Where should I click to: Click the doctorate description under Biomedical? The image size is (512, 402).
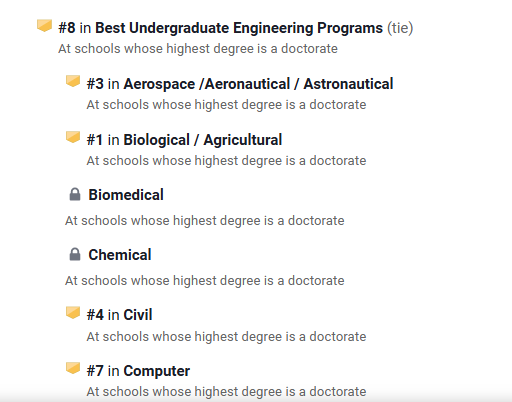pos(205,221)
